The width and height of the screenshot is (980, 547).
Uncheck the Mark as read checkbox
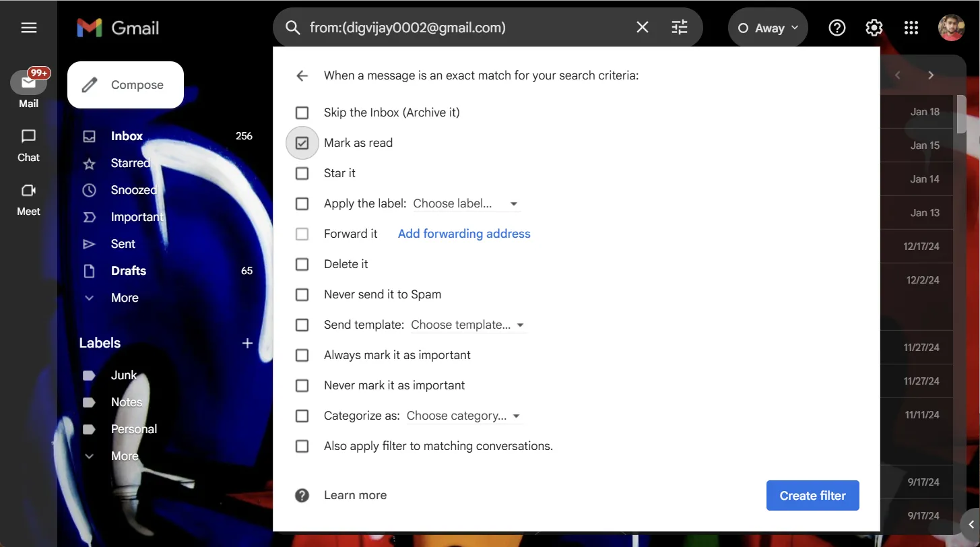pos(302,143)
